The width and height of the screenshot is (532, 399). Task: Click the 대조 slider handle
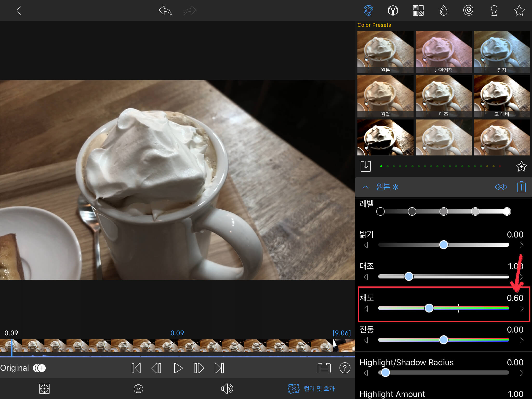coord(409,276)
